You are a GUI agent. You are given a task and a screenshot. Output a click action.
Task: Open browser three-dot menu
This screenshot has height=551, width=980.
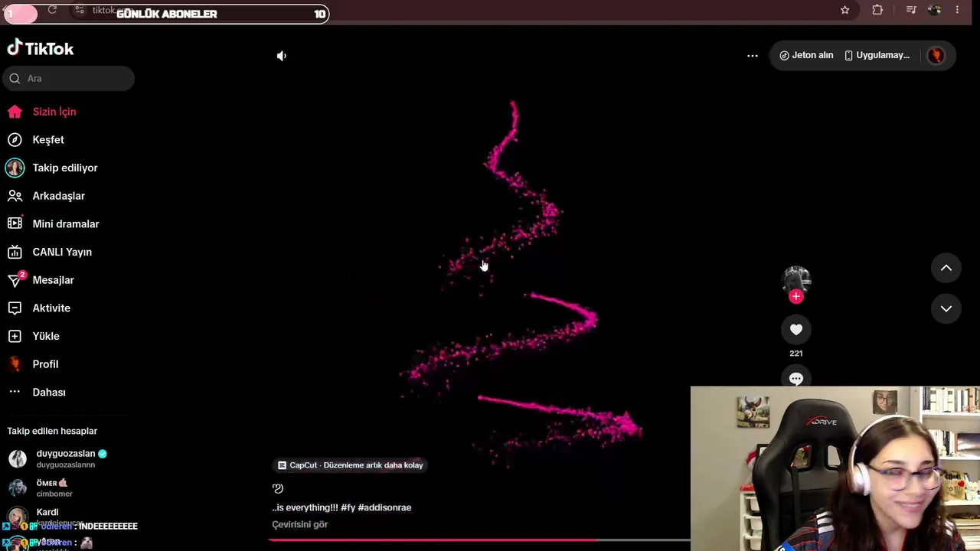(957, 10)
